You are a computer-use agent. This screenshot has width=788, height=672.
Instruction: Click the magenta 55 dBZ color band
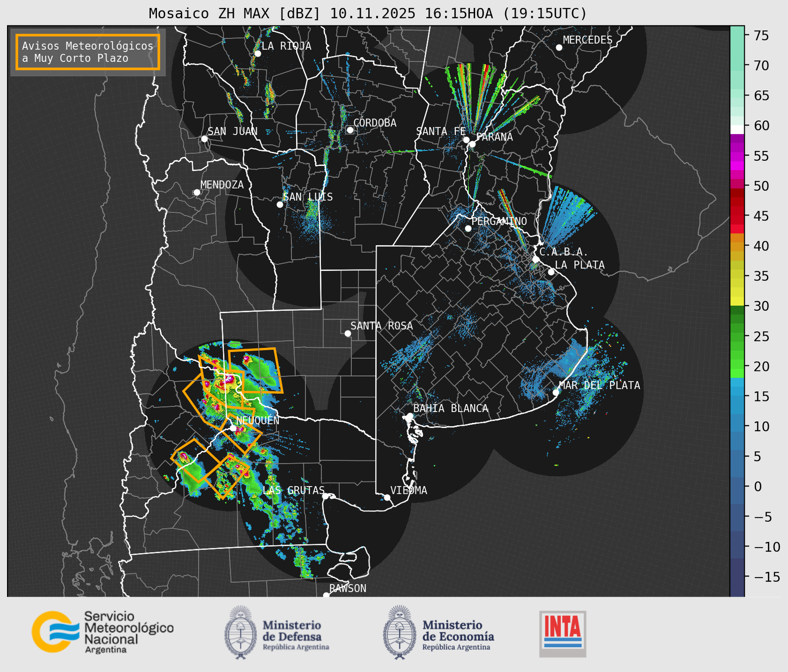click(737, 156)
